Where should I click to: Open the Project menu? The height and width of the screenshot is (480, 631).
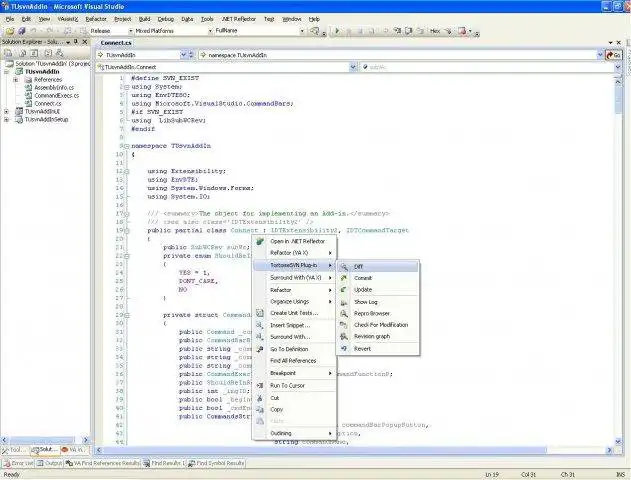point(123,19)
